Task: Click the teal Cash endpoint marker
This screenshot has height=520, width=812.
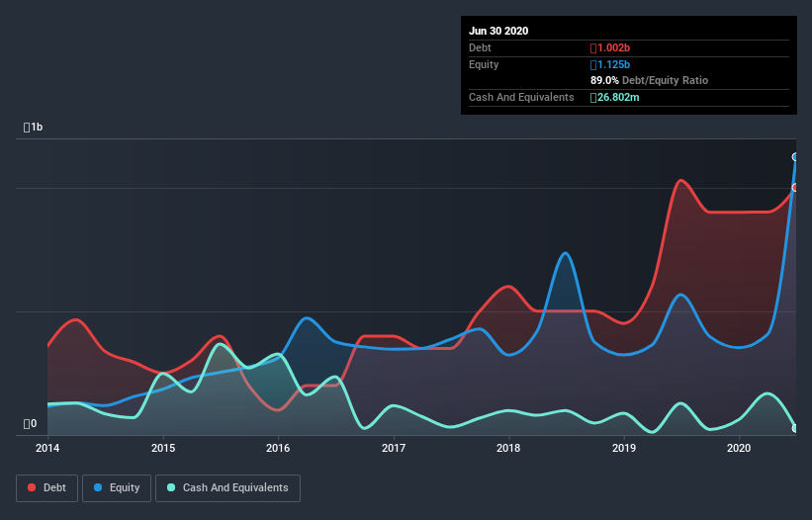Action: click(x=795, y=428)
